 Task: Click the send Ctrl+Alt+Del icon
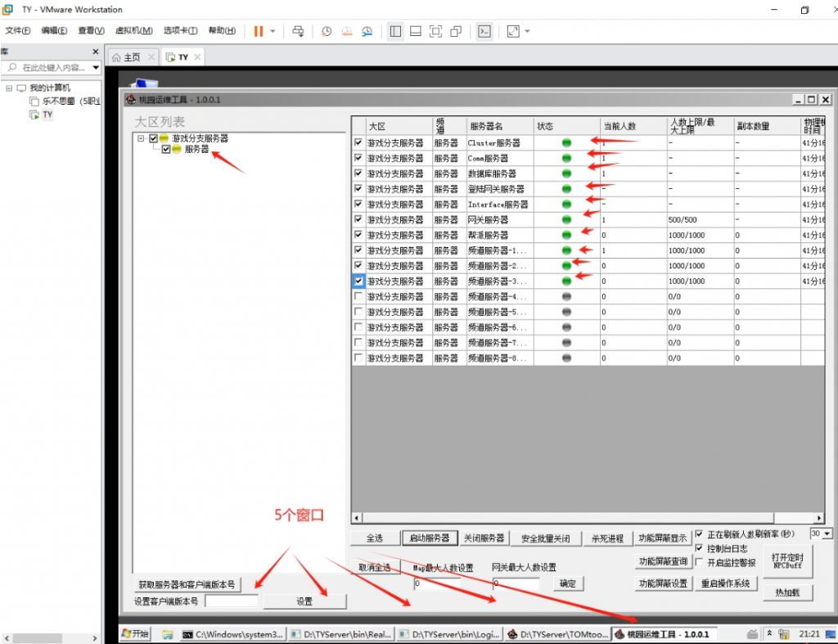(298, 31)
